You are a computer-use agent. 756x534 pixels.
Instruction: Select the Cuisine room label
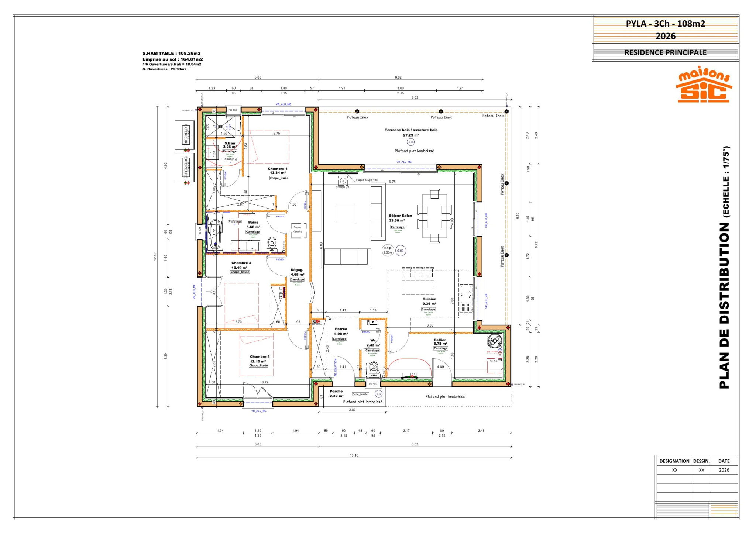(429, 299)
